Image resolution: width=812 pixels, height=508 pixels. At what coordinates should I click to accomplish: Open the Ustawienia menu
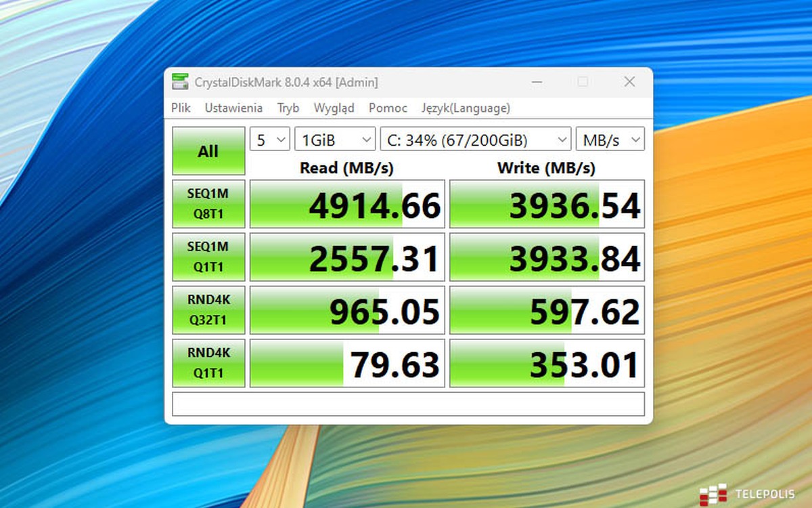pyautogui.click(x=233, y=108)
